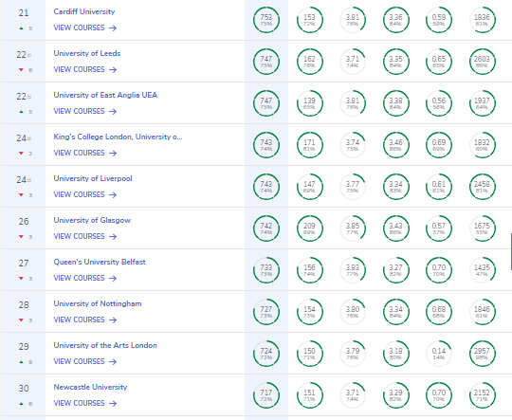Click the green up arrow under rank 21

tap(21, 28)
